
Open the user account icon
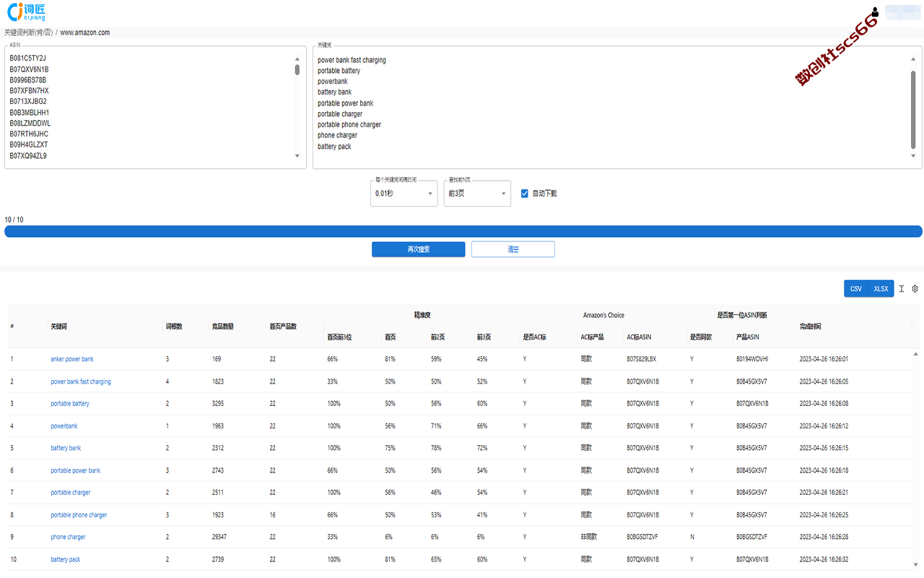coord(875,12)
